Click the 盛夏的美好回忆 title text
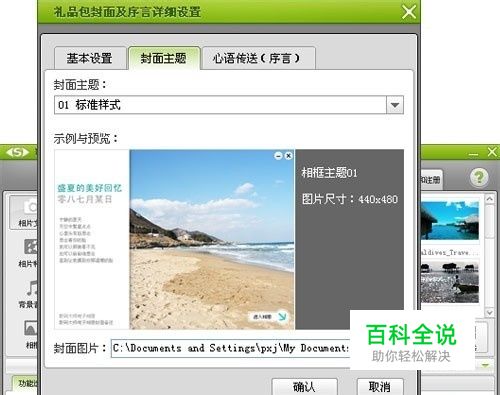This screenshot has height=395, width=500. pos(90,188)
